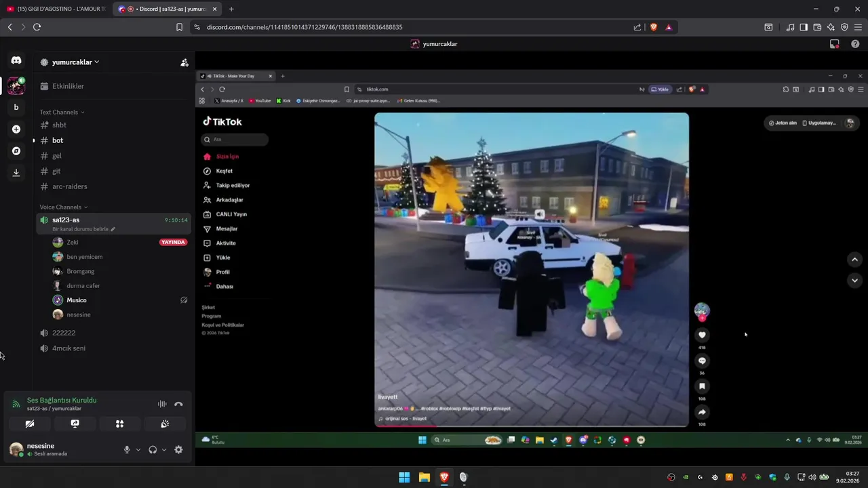Open the gel text channel

113,156
